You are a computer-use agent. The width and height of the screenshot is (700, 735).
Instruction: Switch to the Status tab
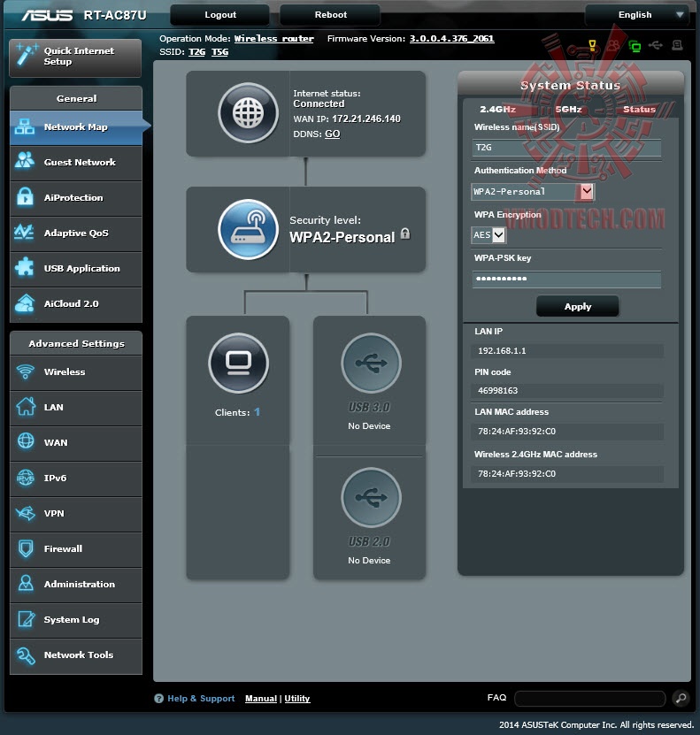(639, 110)
